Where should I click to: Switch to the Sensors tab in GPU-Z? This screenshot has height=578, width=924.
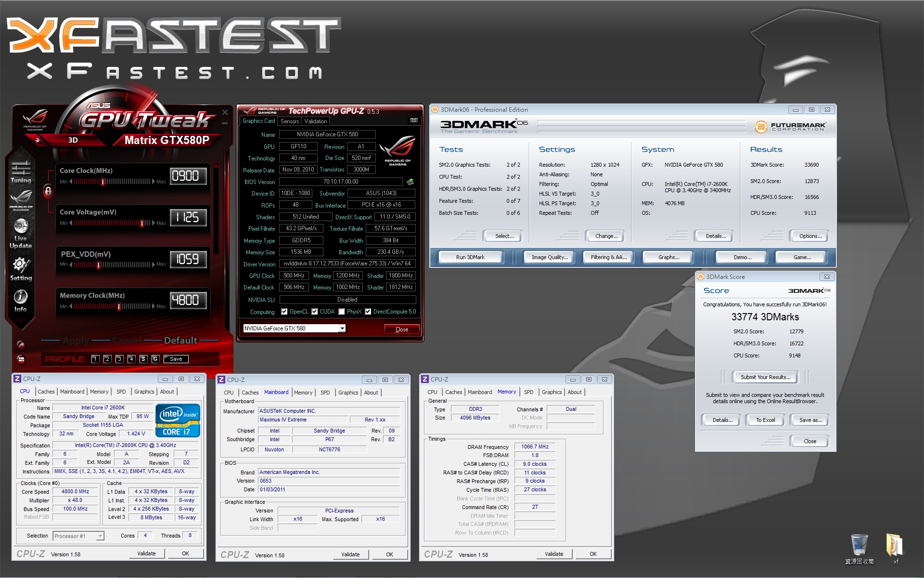[x=290, y=121]
